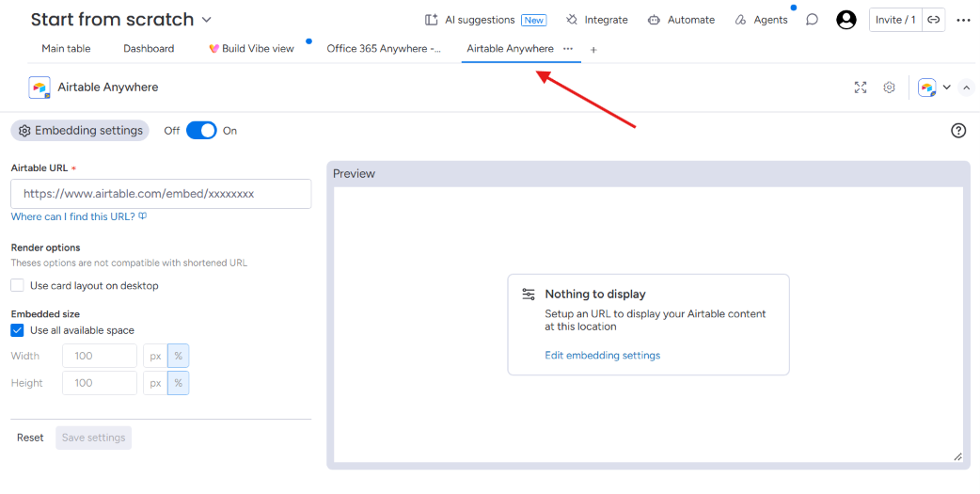The image size is (980, 494).
Task: Click the Preview panel title
Action: pos(354,174)
